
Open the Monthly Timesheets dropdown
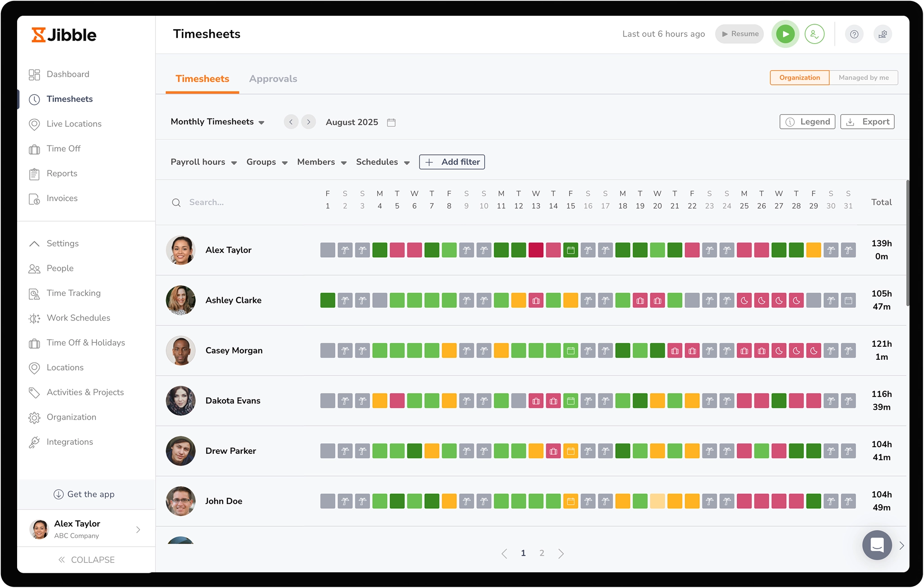point(217,122)
